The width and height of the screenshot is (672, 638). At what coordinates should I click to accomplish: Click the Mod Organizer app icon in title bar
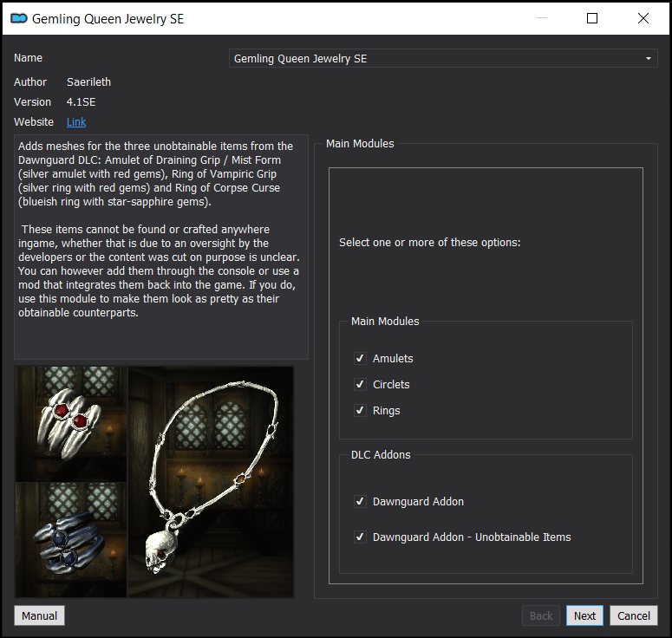(x=19, y=18)
